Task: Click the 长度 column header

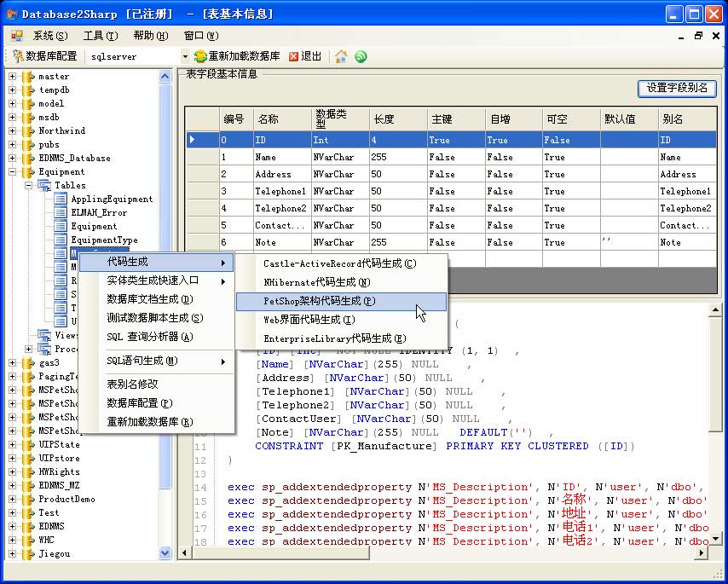Action: [x=398, y=119]
